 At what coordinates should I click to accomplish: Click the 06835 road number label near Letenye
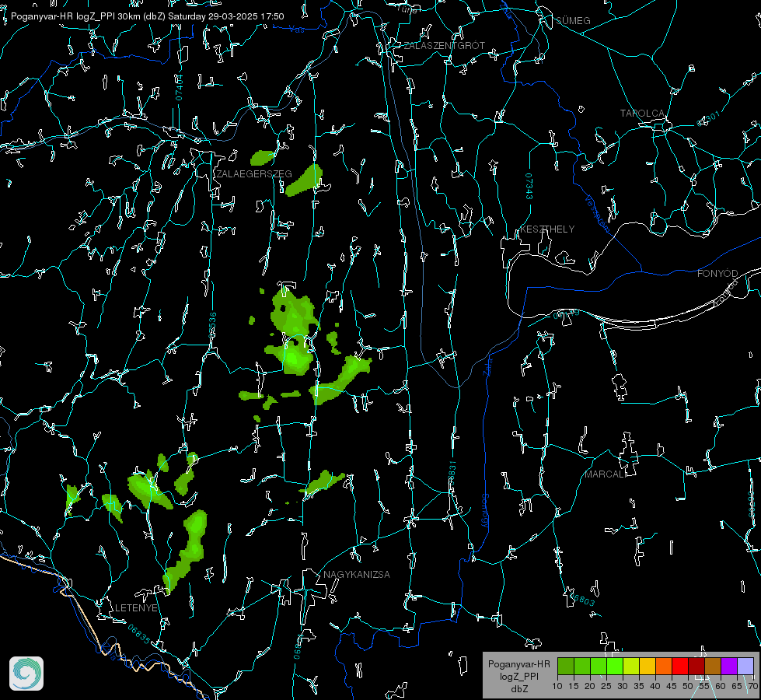[139, 634]
